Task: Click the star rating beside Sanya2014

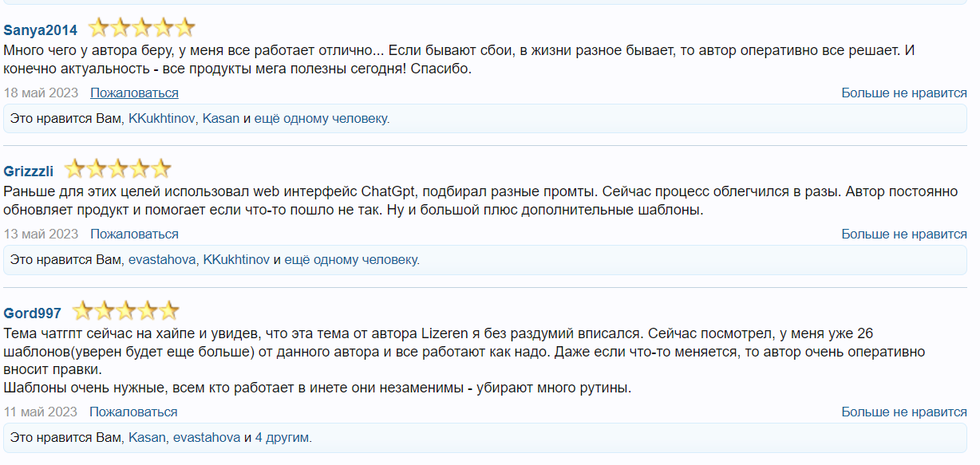Action: pos(141,29)
